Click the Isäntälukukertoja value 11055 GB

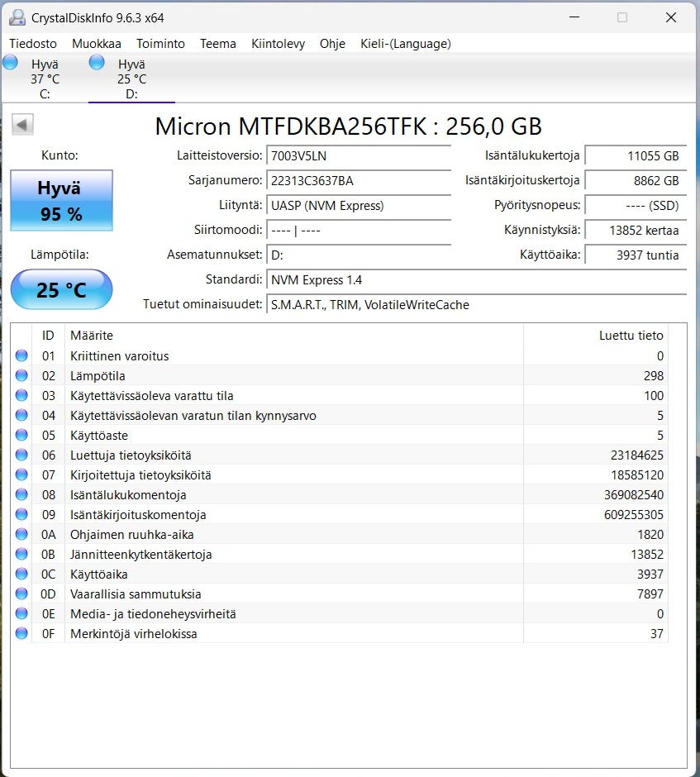[x=636, y=155]
